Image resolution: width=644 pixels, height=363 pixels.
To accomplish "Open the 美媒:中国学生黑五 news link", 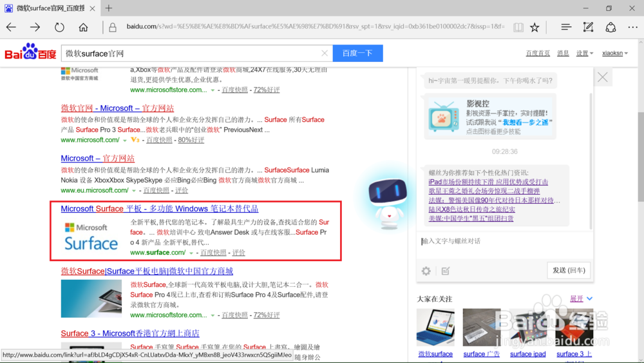I will coord(471,219).
